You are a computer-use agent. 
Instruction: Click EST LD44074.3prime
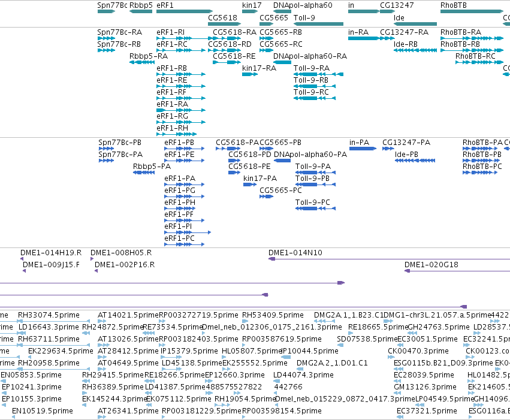click(x=303, y=375)
